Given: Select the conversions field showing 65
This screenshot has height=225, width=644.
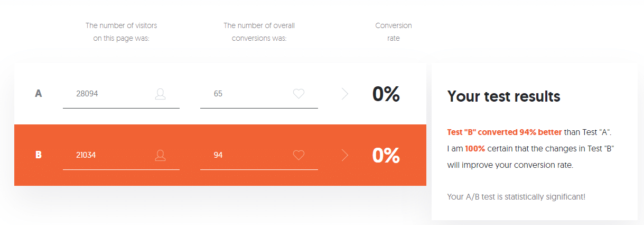Looking at the screenshot, I should [259, 94].
